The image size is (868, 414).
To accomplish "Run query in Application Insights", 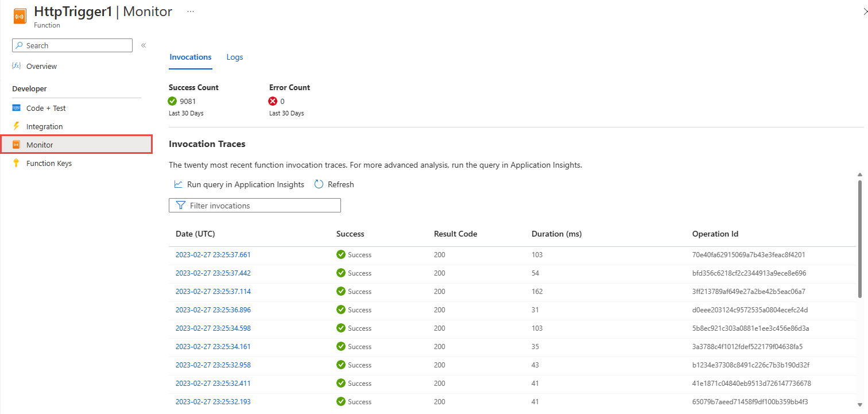I will point(246,184).
